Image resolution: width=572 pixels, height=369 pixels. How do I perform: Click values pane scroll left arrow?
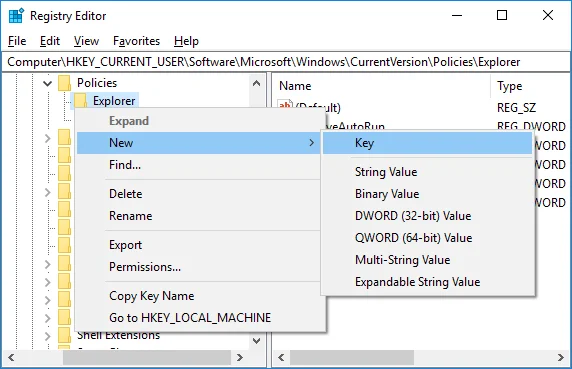click(281, 357)
